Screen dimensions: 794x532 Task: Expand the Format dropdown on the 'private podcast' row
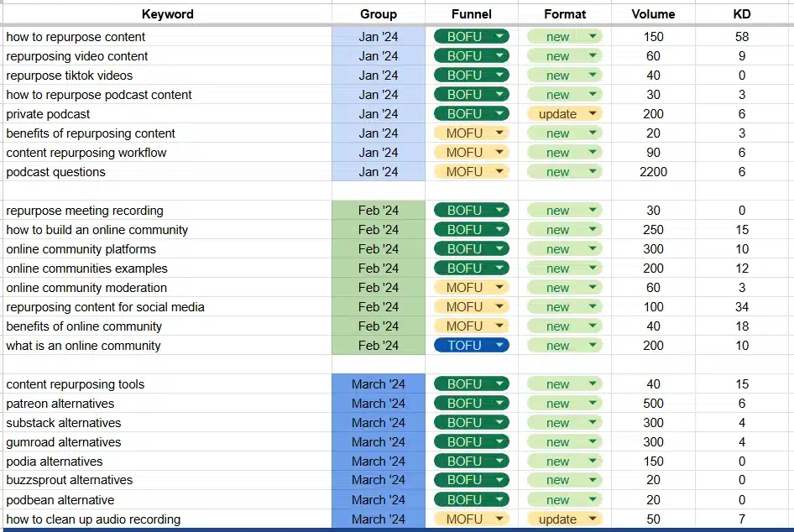pyautogui.click(x=564, y=113)
